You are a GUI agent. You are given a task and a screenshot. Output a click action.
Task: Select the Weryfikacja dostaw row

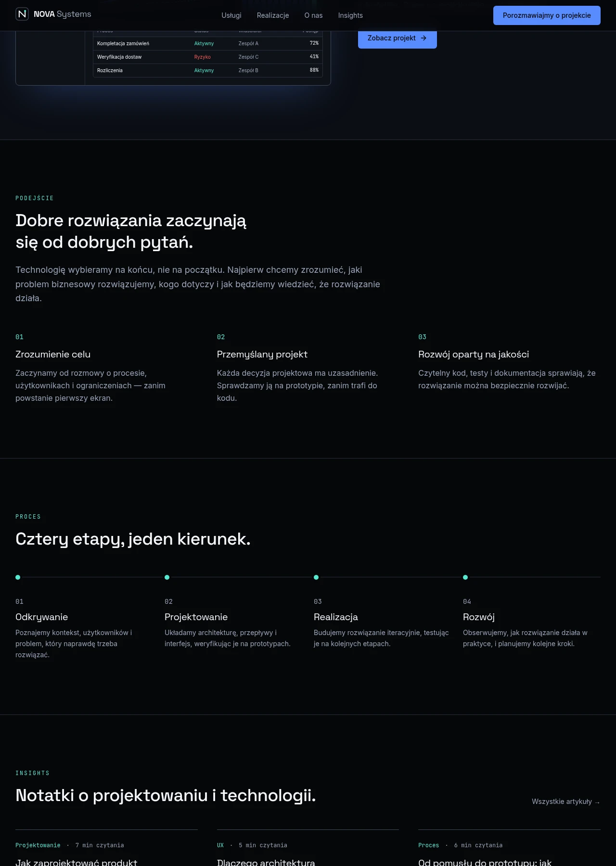point(208,57)
